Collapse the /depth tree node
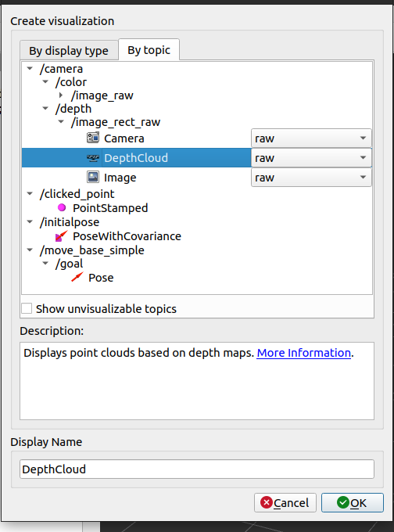The height and width of the screenshot is (532, 394). point(45,109)
